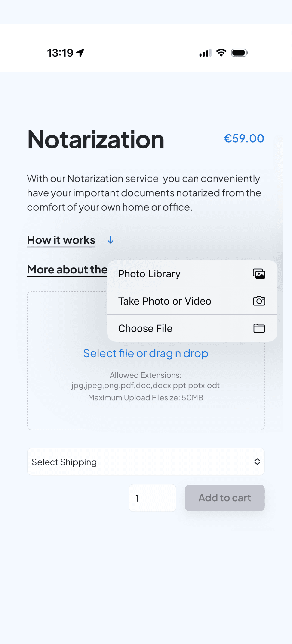Click Select file or drag n drop
Viewport: 292px width, 644px height.
coord(146,353)
